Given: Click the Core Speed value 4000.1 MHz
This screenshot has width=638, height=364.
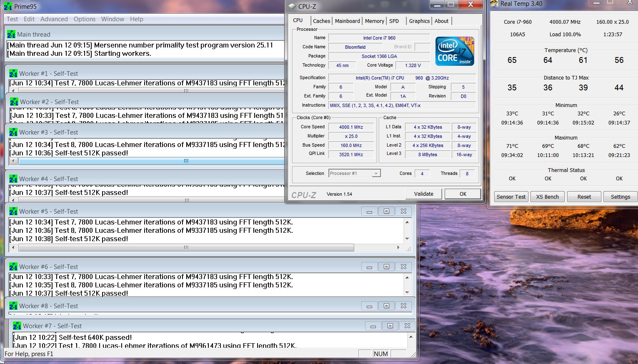Looking at the screenshot, I should tap(351, 127).
